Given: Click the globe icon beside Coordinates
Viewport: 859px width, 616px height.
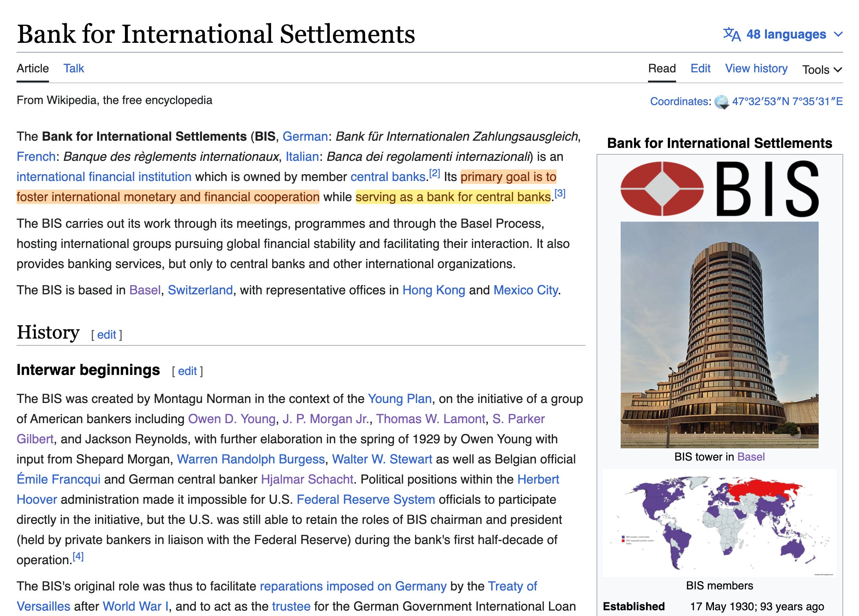Looking at the screenshot, I should [x=721, y=102].
